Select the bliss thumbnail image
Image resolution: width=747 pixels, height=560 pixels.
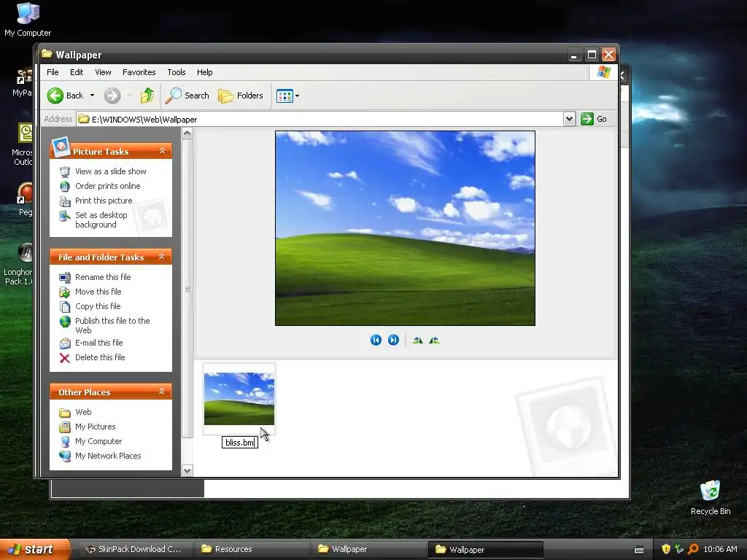click(239, 399)
